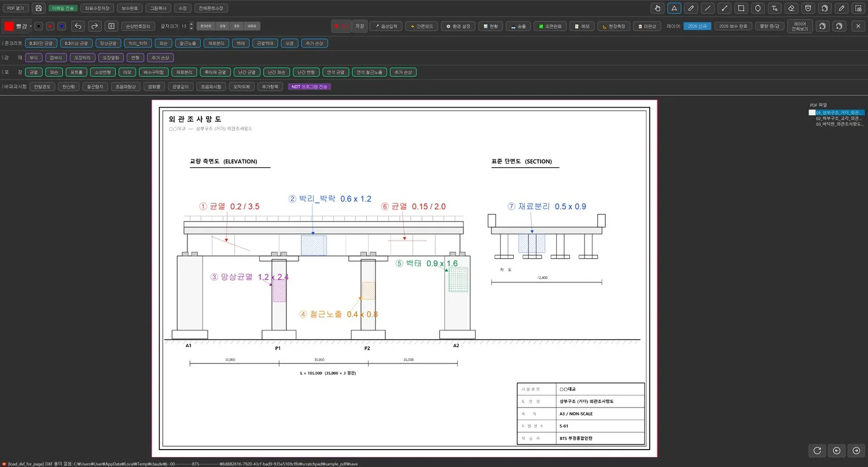Click the green 이메일 전송 button
The width and height of the screenshot is (868, 467).
click(x=62, y=8)
